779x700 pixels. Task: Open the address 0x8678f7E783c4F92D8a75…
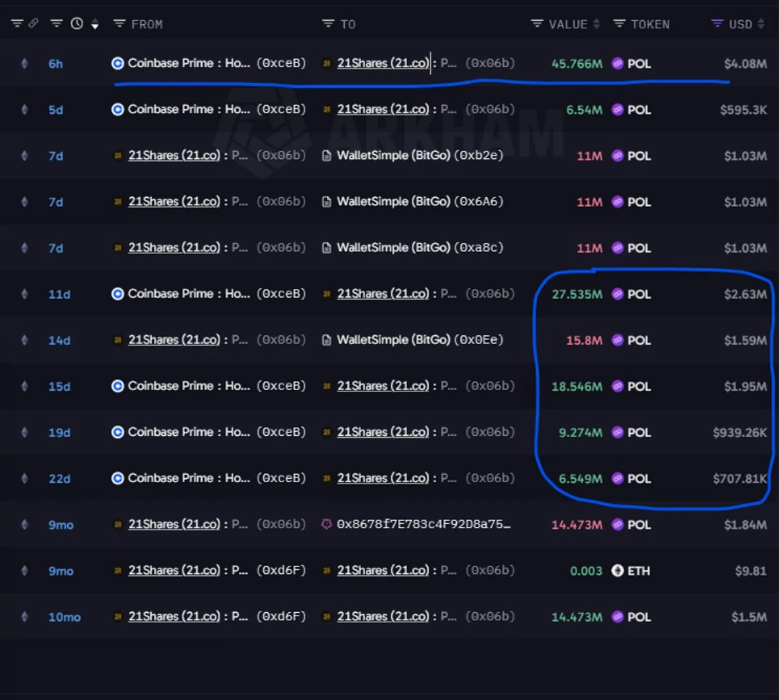pyautogui.click(x=423, y=524)
